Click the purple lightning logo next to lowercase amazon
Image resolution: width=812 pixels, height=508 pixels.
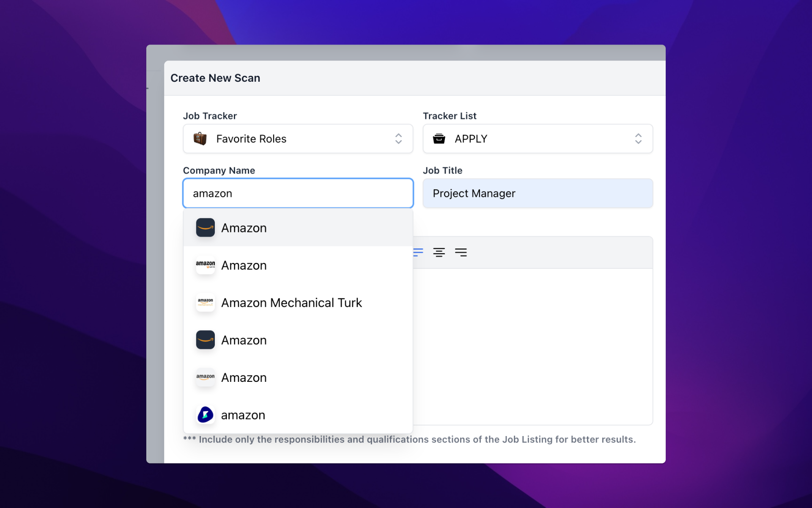tap(206, 415)
